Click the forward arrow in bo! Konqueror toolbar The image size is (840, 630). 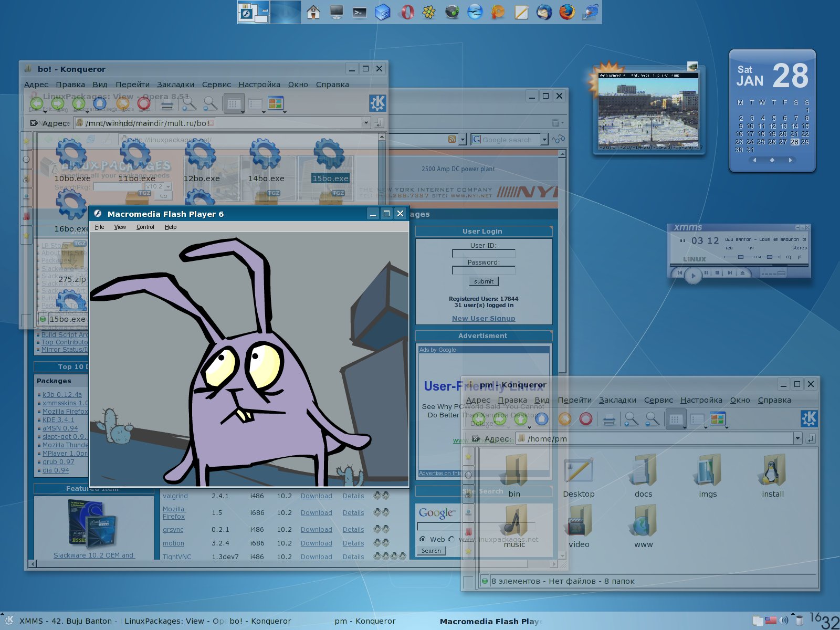click(x=58, y=103)
